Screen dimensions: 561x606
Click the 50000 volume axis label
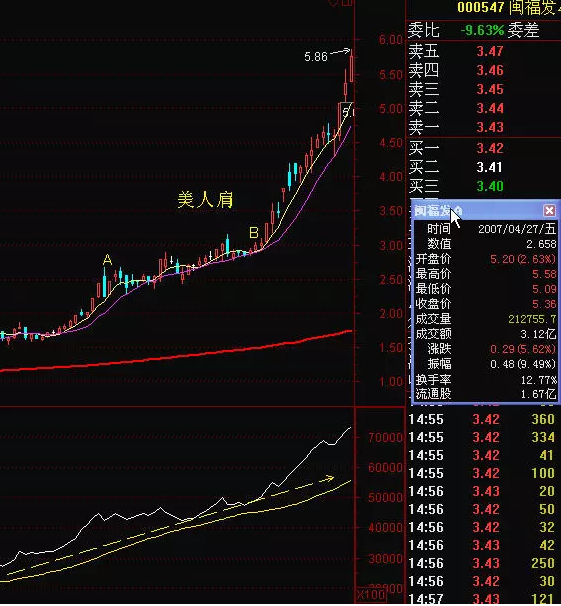click(x=385, y=497)
